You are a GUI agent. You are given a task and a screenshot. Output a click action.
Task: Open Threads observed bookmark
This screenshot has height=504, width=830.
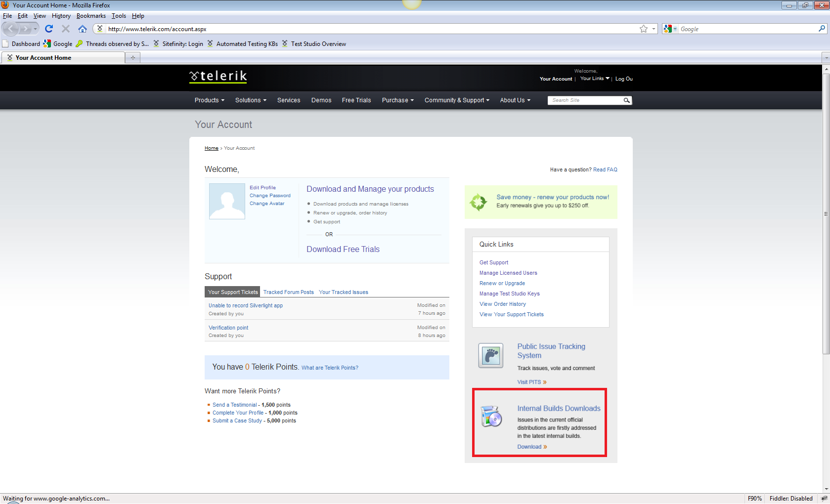(112, 43)
